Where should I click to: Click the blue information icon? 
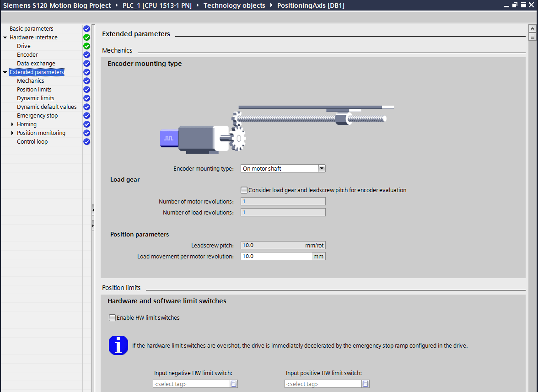[118, 345]
